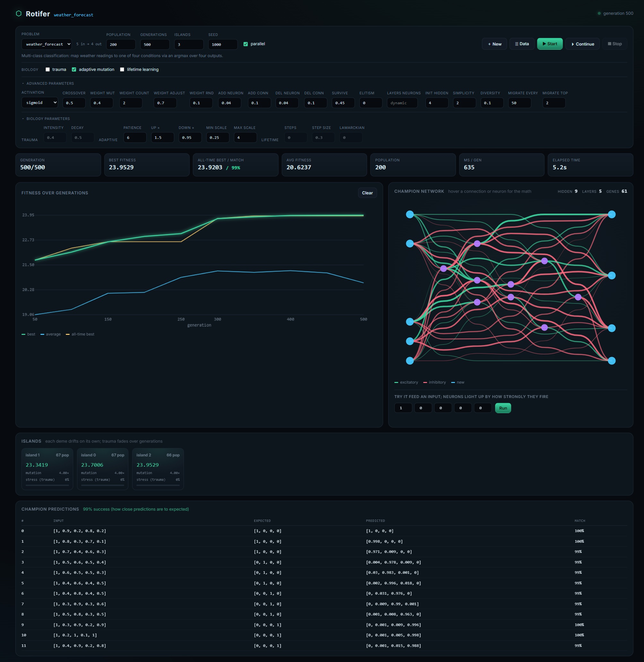This screenshot has width=644, height=662.
Task: Toggle the average series legend entry
Action: [x=50, y=335]
